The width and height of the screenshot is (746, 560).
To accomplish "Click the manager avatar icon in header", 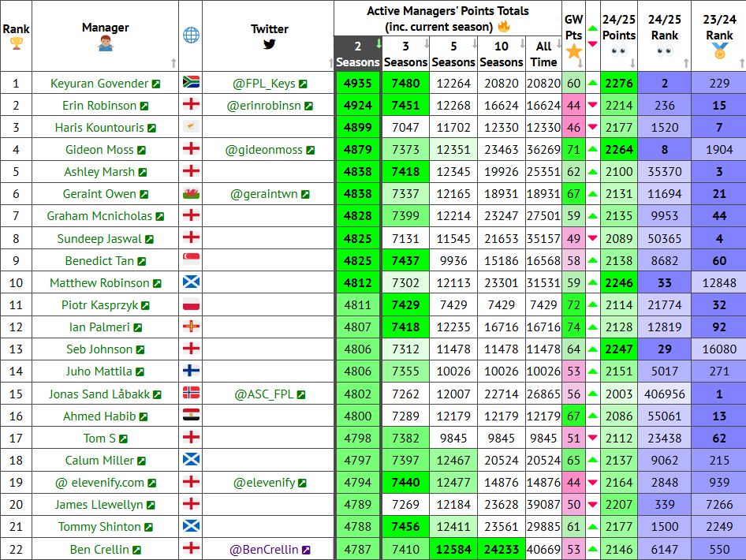I will click(x=105, y=43).
